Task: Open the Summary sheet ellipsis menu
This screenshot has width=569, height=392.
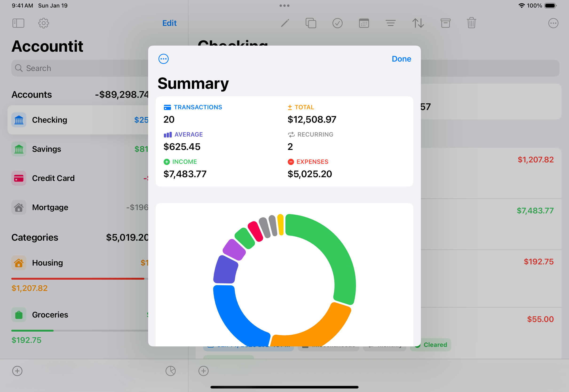Action: pos(163,59)
